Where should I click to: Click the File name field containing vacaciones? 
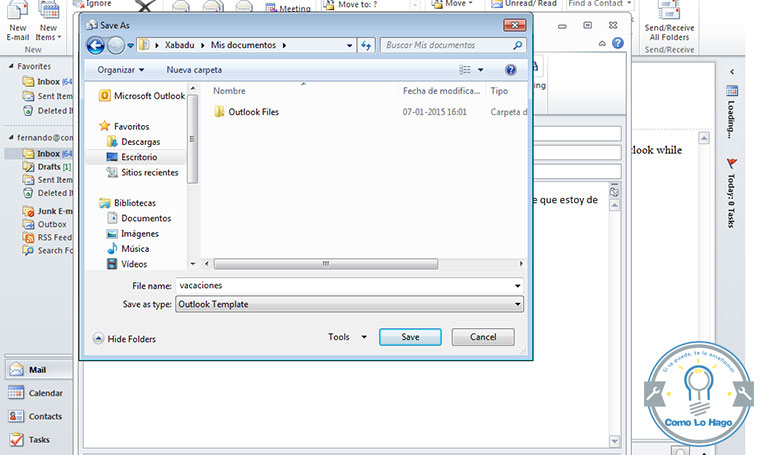click(344, 286)
